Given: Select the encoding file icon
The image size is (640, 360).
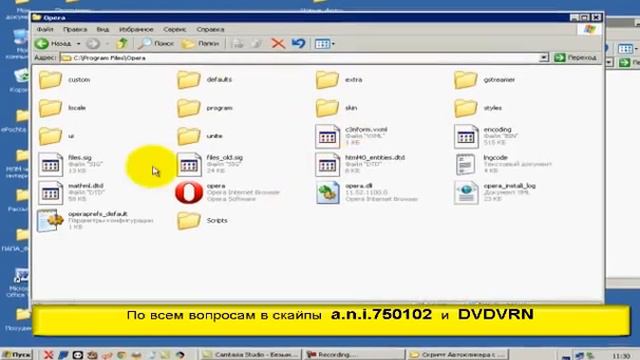Looking at the screenshot, I should pos(466,136).
